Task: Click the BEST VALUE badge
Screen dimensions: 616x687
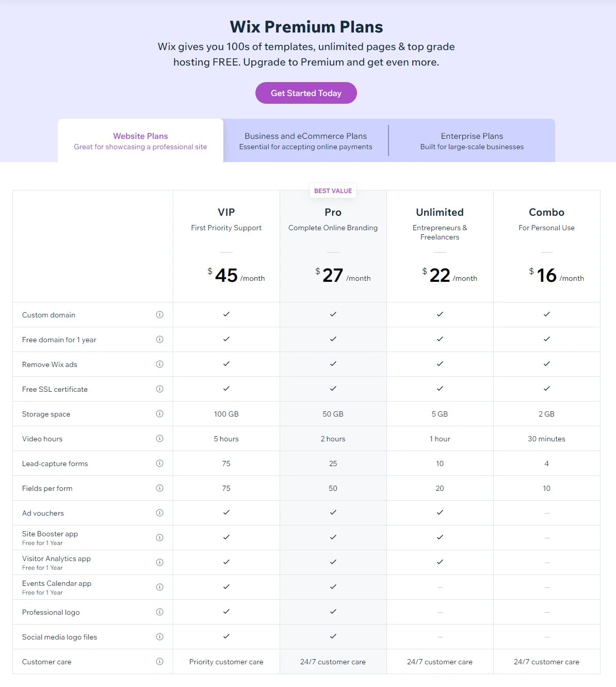Action: pos(333,191)
